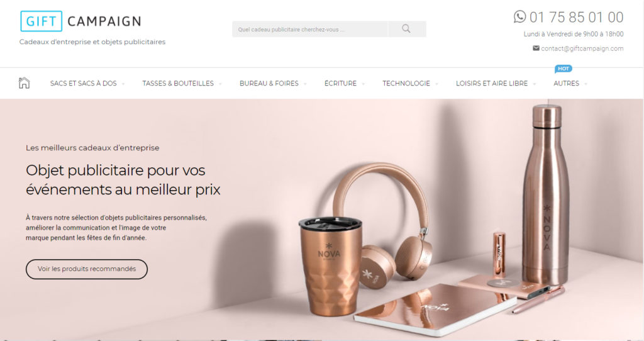Click the search magnifier icon

406,29
